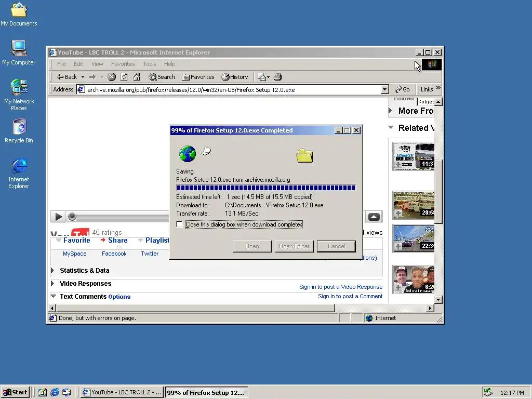Open the File menu

(61, 64)
